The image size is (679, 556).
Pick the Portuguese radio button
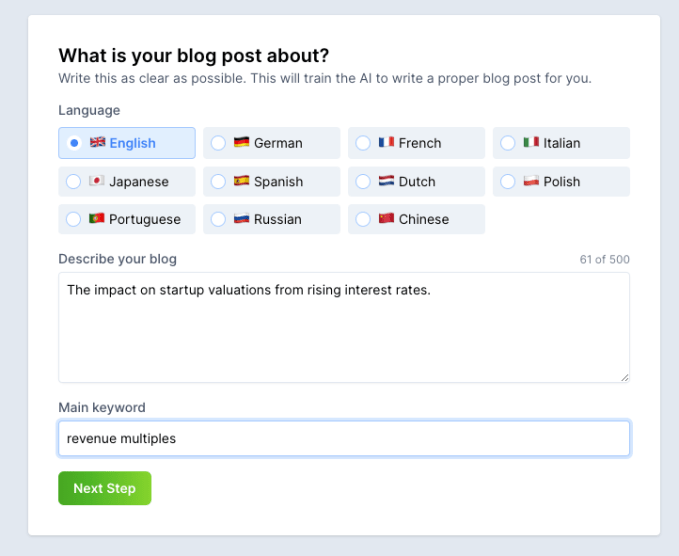tap(73, 219)
